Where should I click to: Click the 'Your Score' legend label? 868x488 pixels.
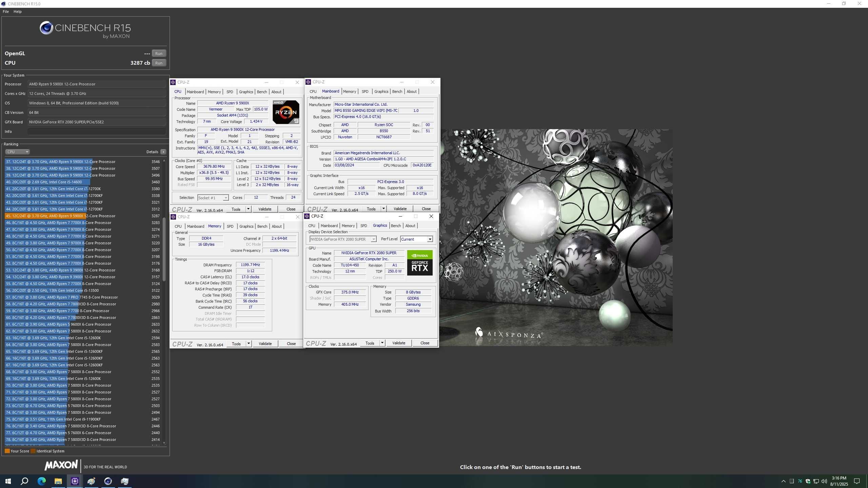(x=20, y=451)
